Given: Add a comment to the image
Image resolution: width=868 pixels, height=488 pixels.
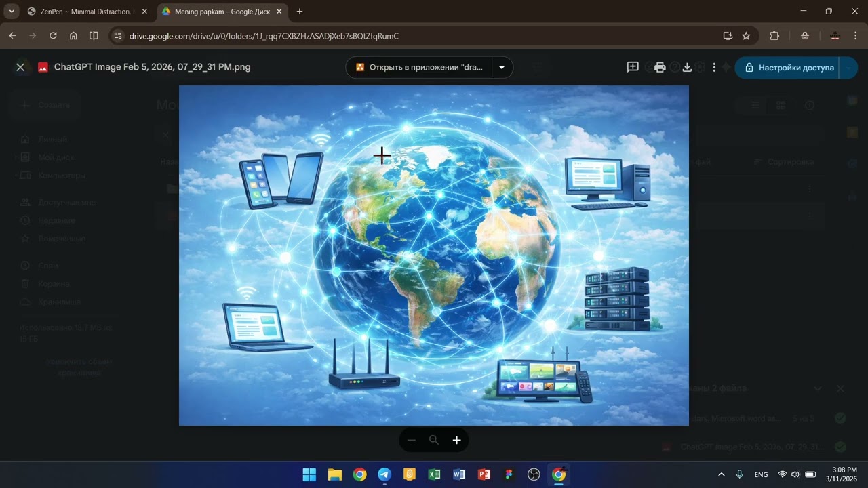Looking at the screenshot, I should 633,67.
